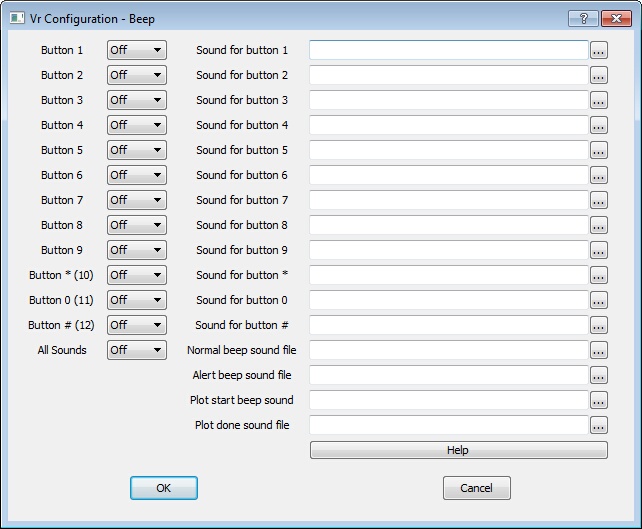Browse for Sound for button * file
The width and height of the screenshot is (642, 529).
pos(599,275)
